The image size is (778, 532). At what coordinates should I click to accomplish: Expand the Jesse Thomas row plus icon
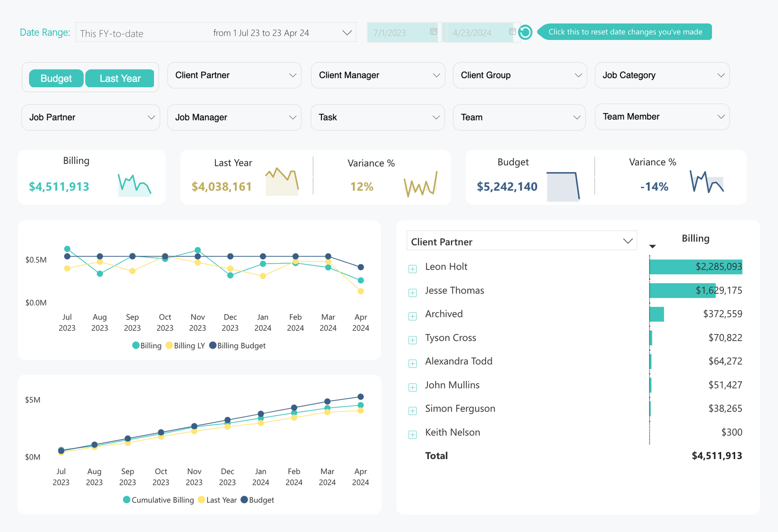pos(413,293)
